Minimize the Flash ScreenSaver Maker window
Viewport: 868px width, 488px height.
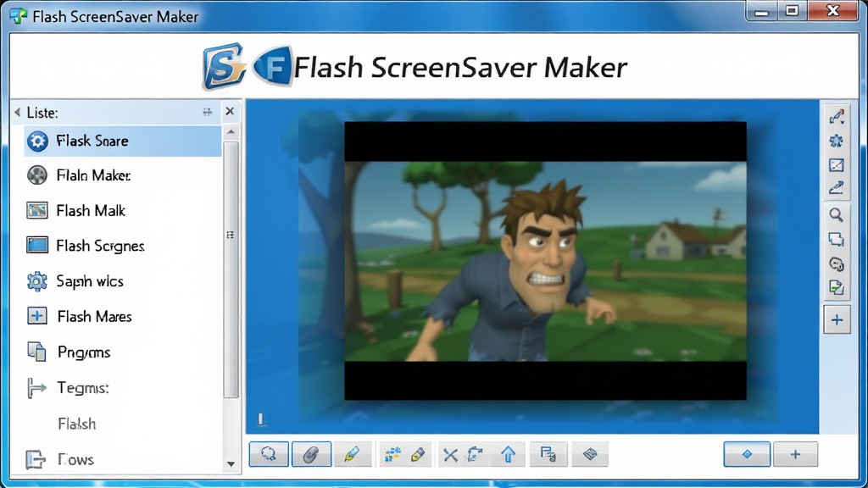point(762,10)
